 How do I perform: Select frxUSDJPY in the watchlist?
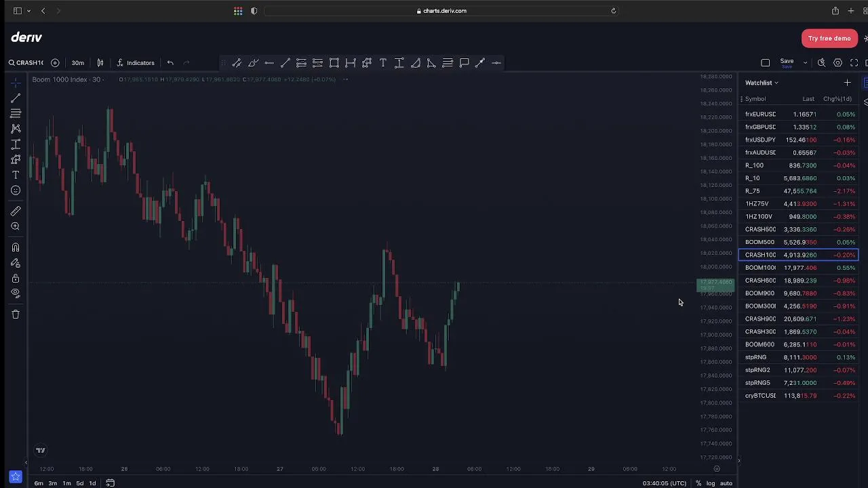798,140
